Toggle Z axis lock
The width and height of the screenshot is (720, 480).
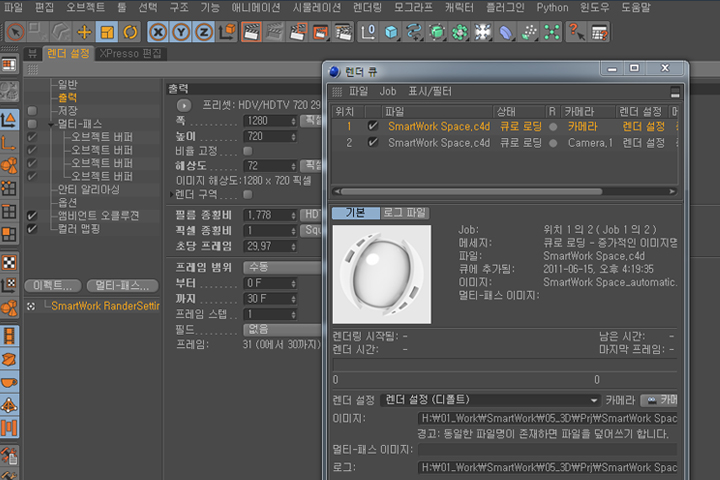[204, 32]
